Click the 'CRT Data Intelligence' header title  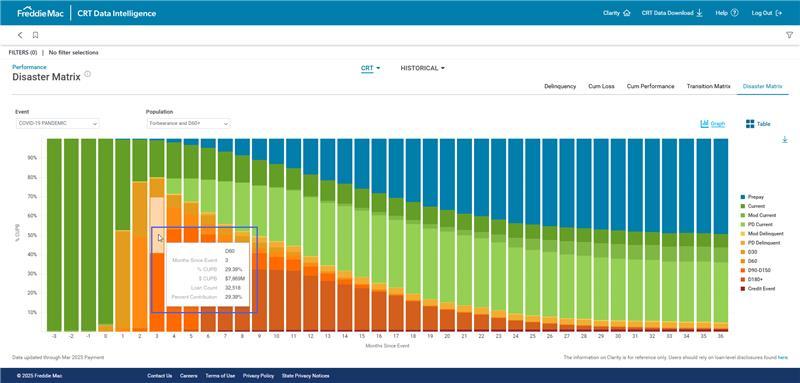click(x=117, y=13)
